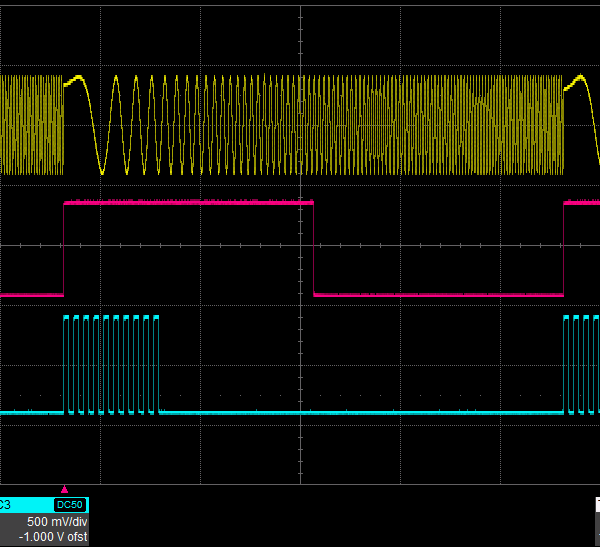This screenshot has height=547, width=600.
Task: Click the DC50 coupling badge
Action: click(69, 505)
